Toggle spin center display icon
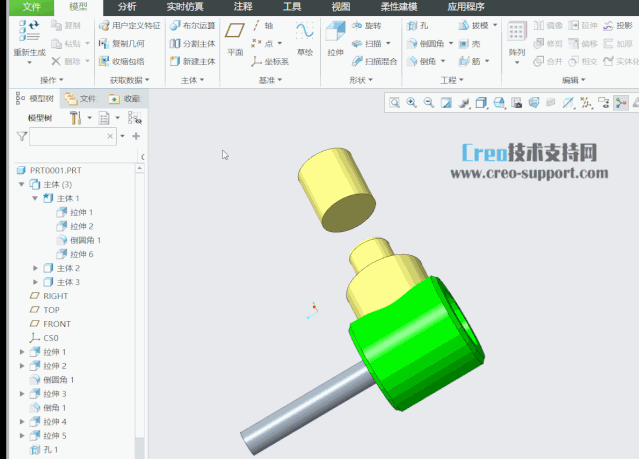Image resolution: width=639 pixels, height=459 pixels. [x=621, y=103]
